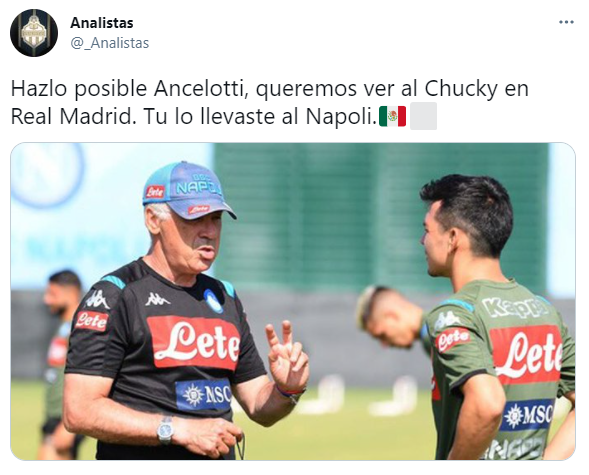Click the Kappa text on the green shirt

point(515,306)
